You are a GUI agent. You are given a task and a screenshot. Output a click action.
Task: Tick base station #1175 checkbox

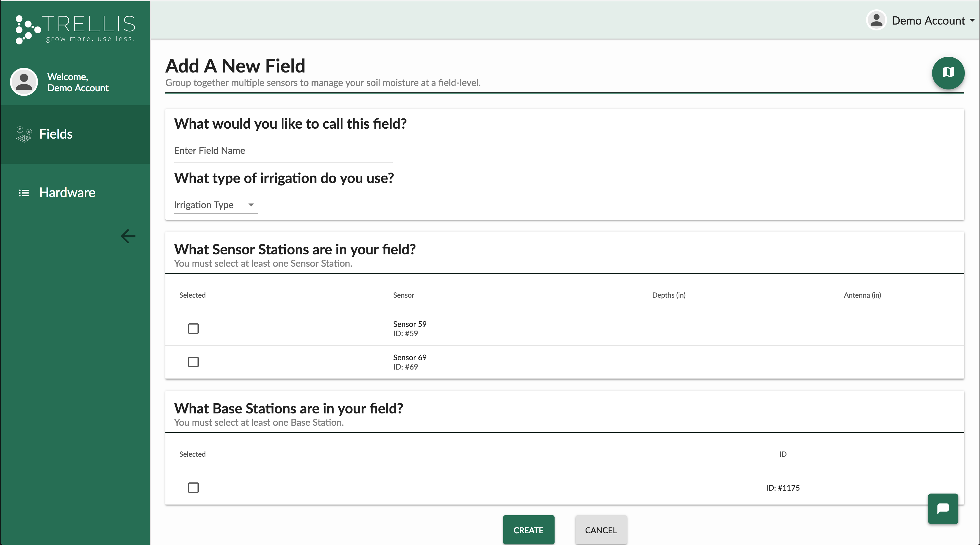pyautogui.click(x=193, y=487)
